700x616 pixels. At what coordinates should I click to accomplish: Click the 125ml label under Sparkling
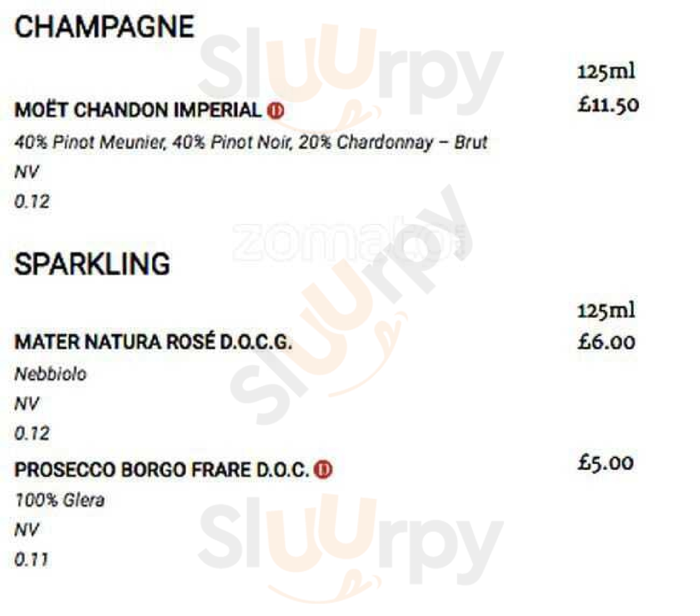tap(606, 310)
